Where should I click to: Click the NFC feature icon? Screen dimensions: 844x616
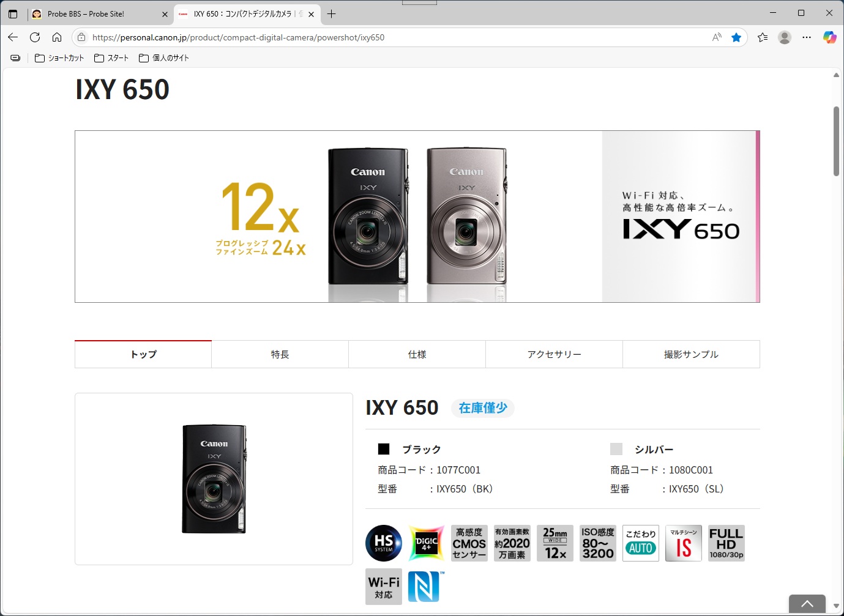(427, 587)
